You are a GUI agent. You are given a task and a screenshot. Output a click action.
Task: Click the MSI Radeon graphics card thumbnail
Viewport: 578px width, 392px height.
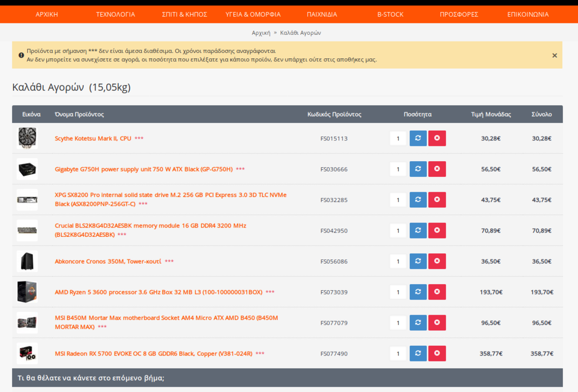(x=27, y=353)
